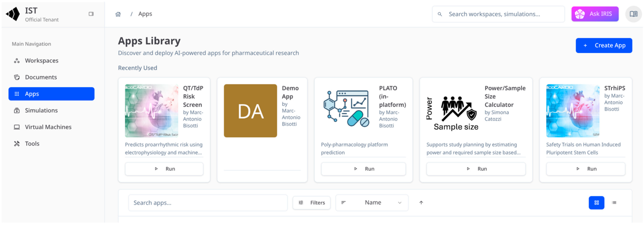Viewport: 644px width, 225px height.
Task: Open QT/TdP Risk Screen thumbnail image
Action: point(152,111)
